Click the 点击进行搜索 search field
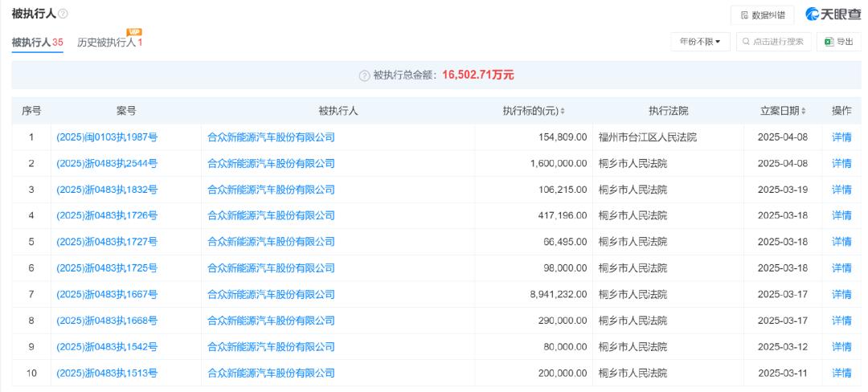 pos(773,41)
